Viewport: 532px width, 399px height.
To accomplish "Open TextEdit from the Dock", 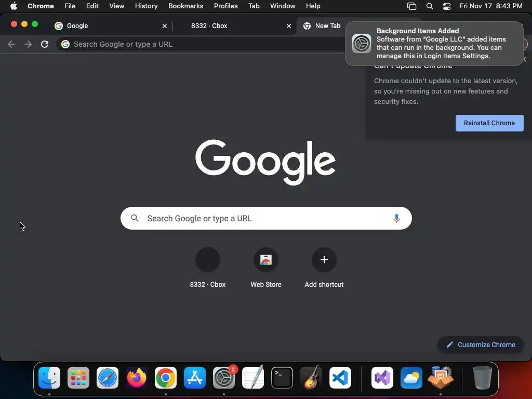I will 253,377.
